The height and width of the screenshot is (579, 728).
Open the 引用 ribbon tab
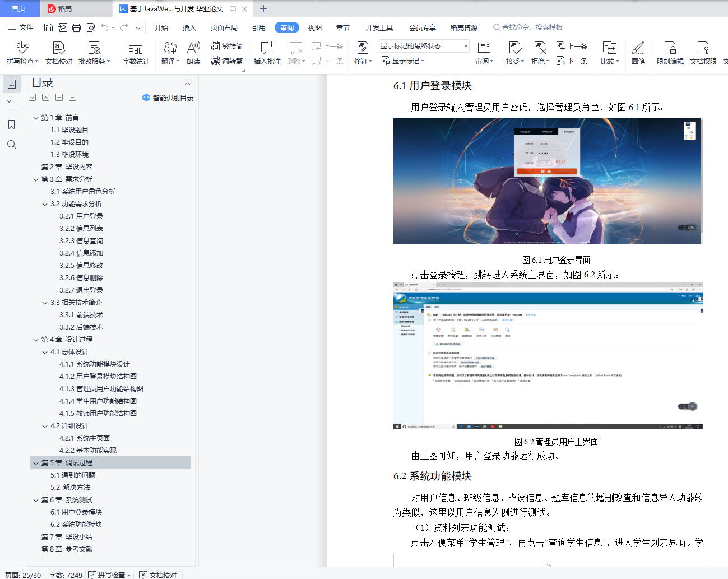(x=259, y=27)
